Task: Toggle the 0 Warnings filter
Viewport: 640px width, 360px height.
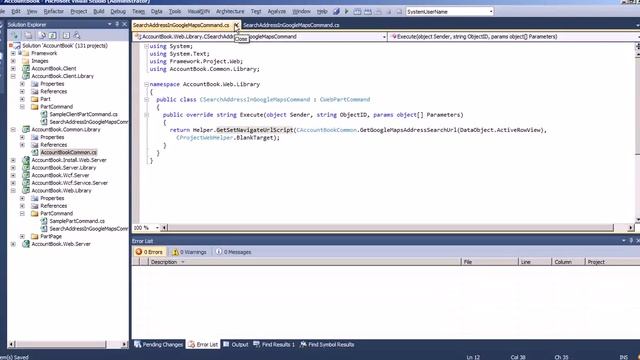Action: (189, 252)
